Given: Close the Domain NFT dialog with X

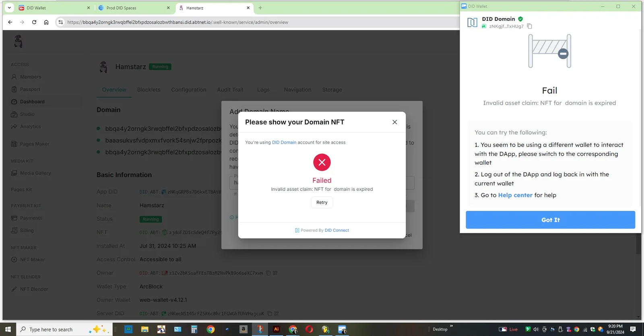Looking at the screenshot, I should (394, 122).
